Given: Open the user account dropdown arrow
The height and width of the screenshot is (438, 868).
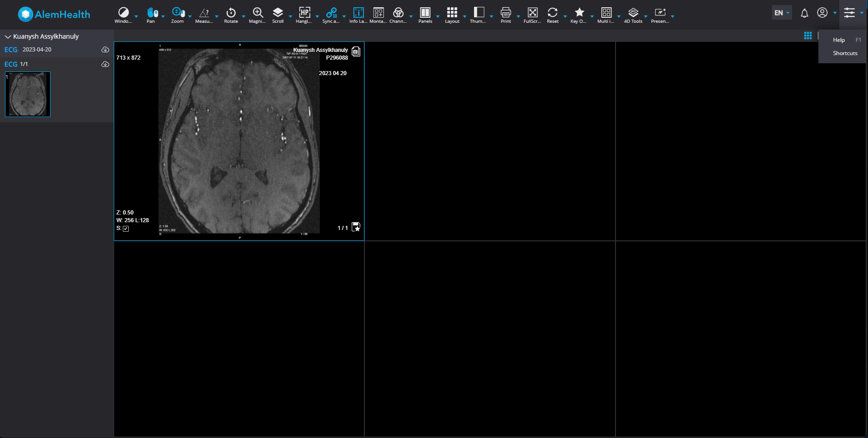Looking at the screenshot, I should point(835,13).
